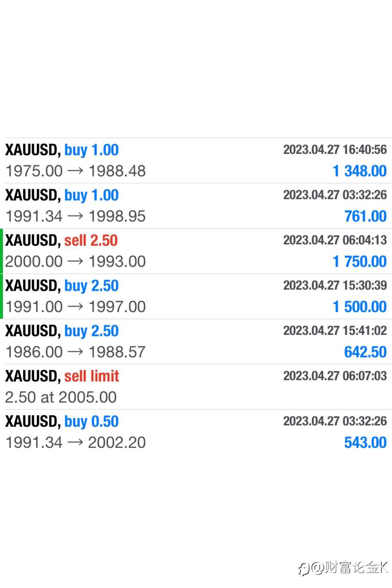Click the watermark logo icon beside 财富论金K
Screen dimensions: 392x588
point(304,568)
